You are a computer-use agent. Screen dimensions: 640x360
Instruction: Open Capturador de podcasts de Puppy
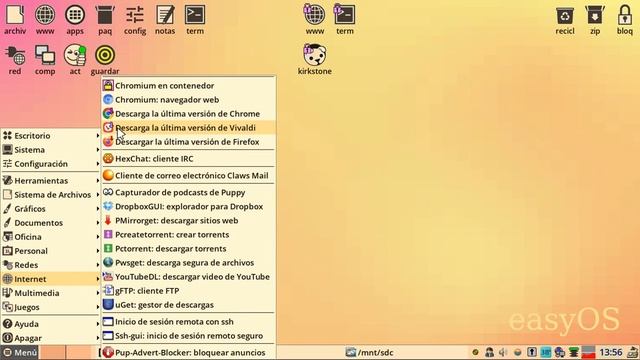point(188,192)
